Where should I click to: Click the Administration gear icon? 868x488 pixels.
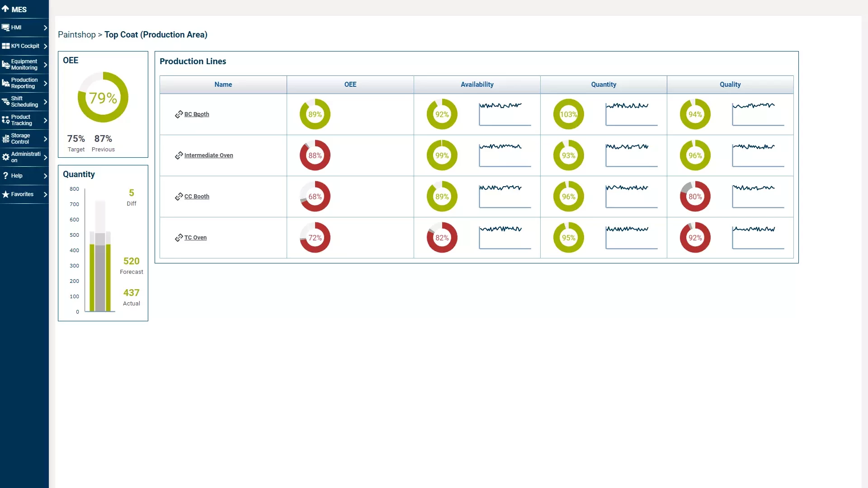(6, 157)
